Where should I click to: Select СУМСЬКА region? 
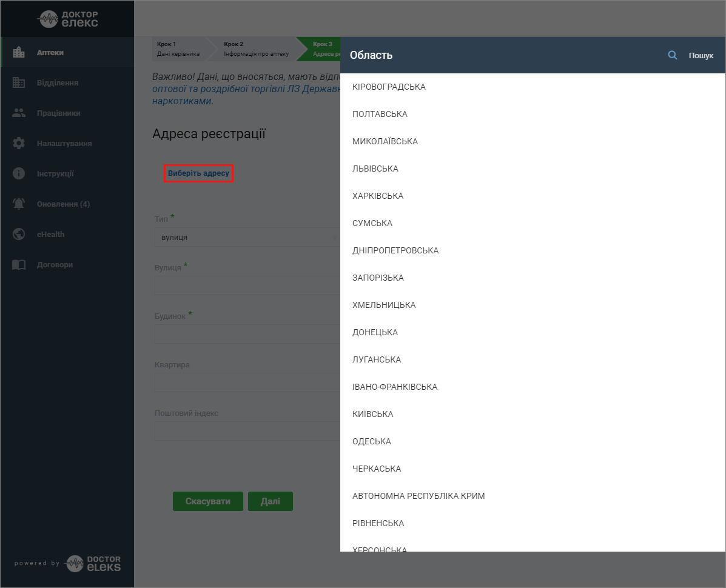tap(533, 224)
